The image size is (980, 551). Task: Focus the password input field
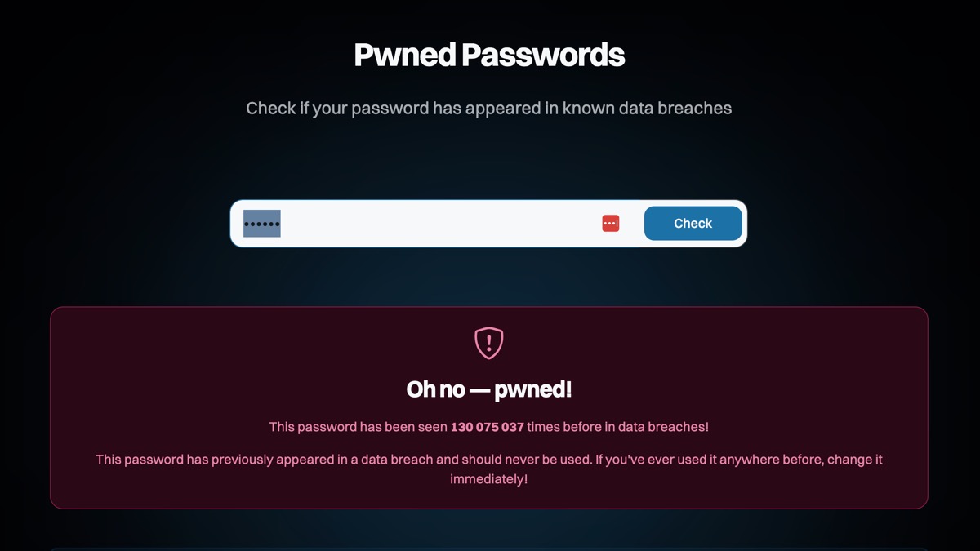pos(441,224)
